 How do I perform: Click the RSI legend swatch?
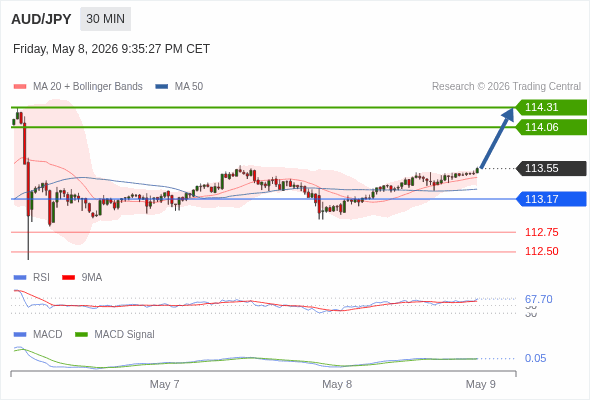(20, 278)
